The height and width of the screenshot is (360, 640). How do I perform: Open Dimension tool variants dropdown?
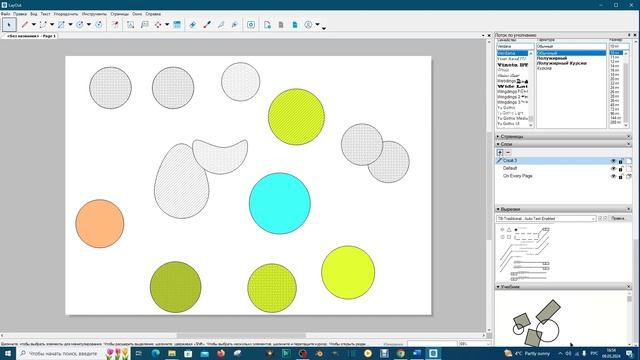pyautogui.click(x=167, y=24)
